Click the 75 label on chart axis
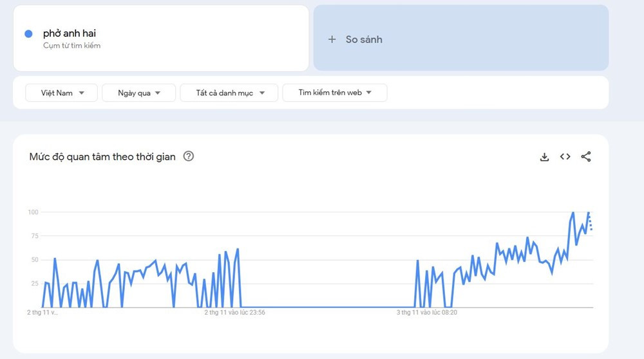 coord(35,236)
